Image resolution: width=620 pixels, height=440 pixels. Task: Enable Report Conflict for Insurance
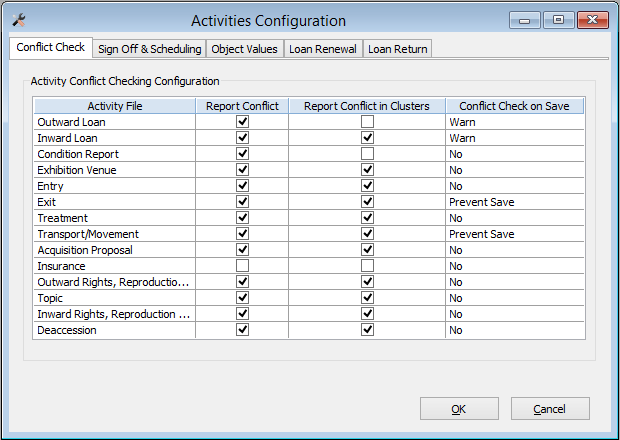[242, 266]
